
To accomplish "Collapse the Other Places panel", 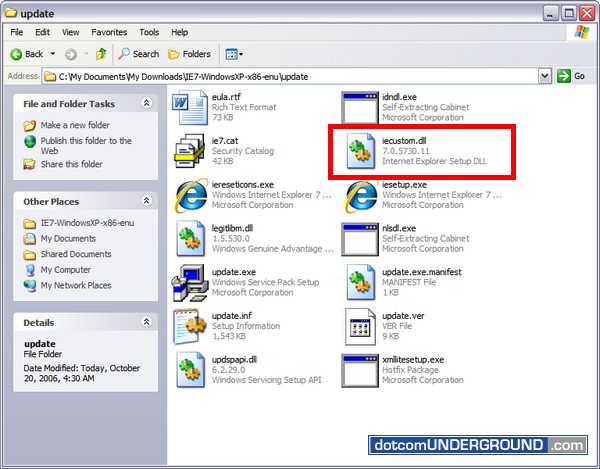I will (x=147, y=201).
